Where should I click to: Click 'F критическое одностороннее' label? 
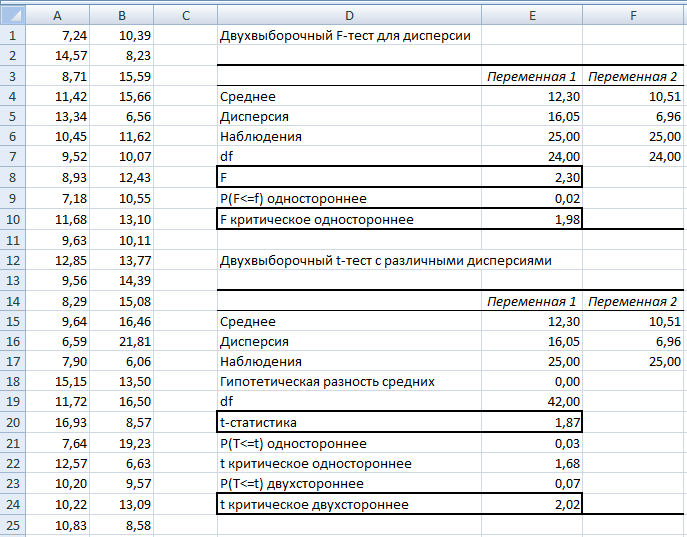pos(316,219)
